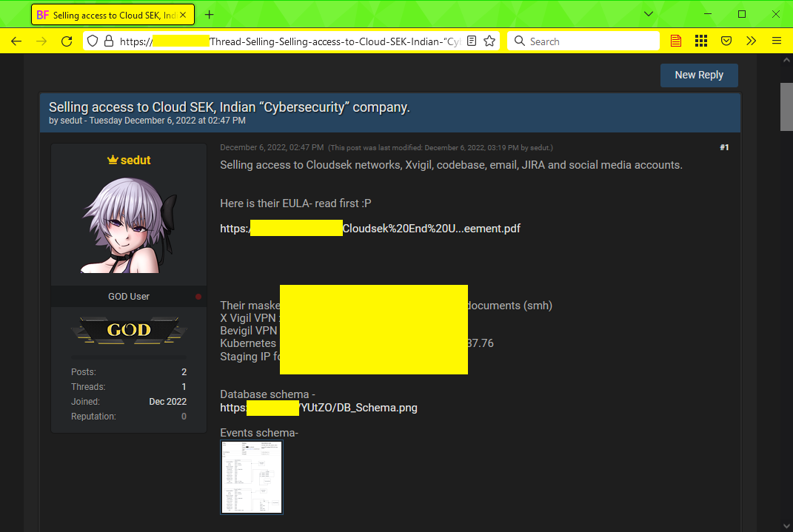793x532 pixels.
Task: Open the DB_Schema.png link
Action: click(x=318, y=408)
